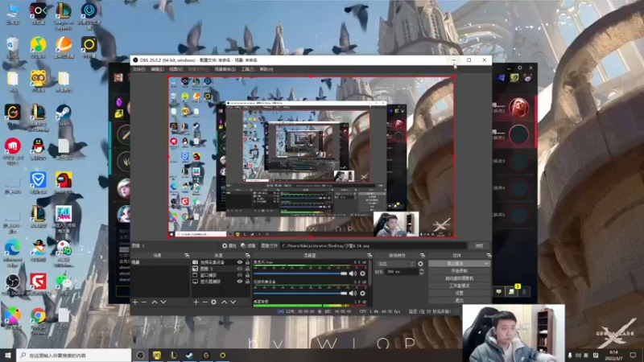Click the OBS icon in the taskbar

[140, 355]
